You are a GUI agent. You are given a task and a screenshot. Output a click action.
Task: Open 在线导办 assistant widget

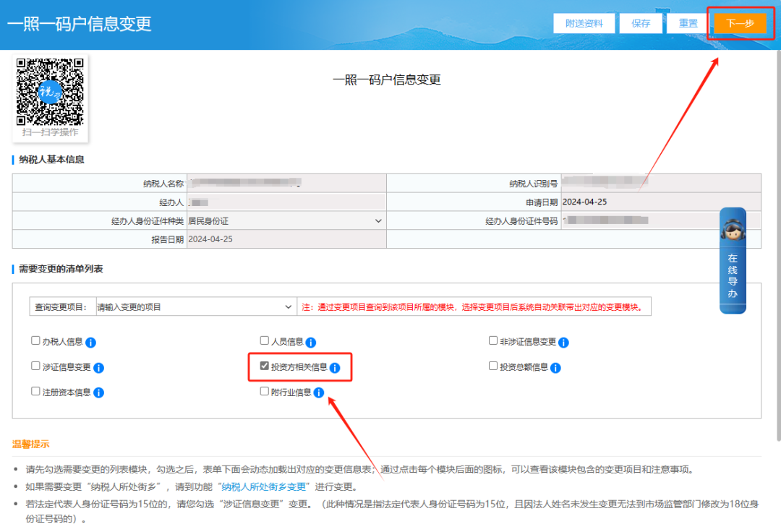tap(733, 260)
